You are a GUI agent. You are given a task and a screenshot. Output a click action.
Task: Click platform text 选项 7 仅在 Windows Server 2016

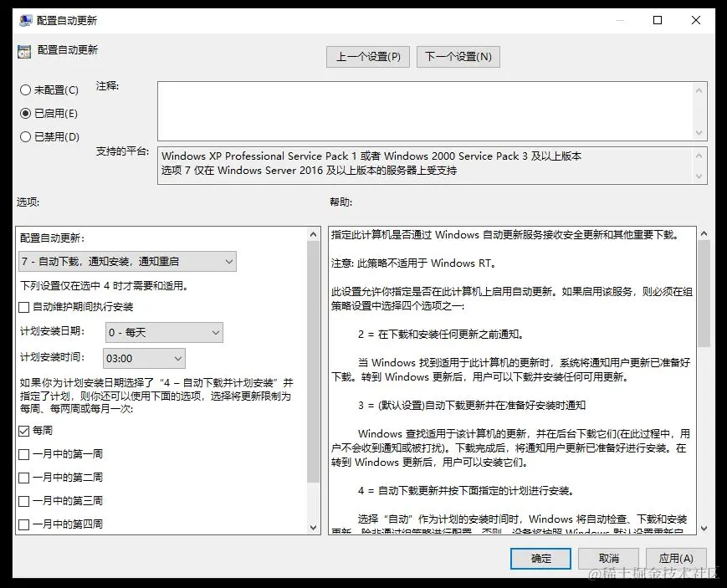242,170
